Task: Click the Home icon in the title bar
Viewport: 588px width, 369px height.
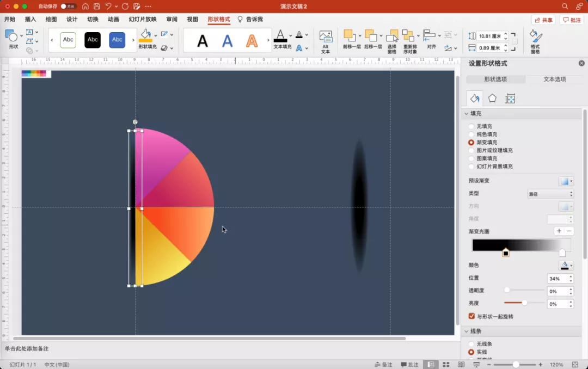Action: [x=85, y=7]
